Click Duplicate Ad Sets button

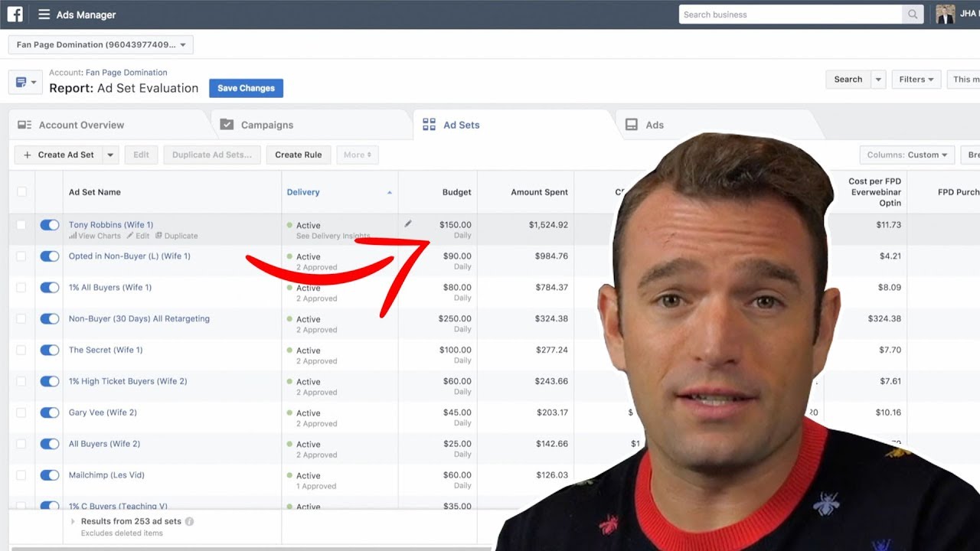(x=212, y=155)
